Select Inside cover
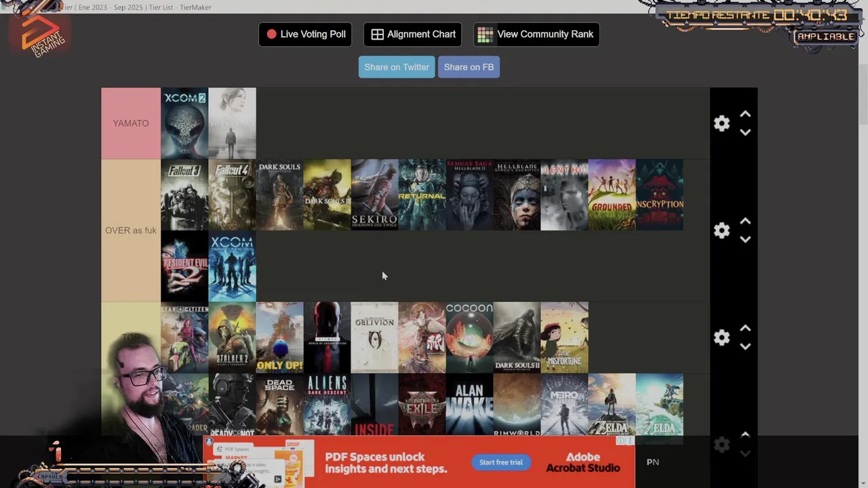Image resolution: width=868 pixels, height=488 pixels. click(x=374, y=405)
